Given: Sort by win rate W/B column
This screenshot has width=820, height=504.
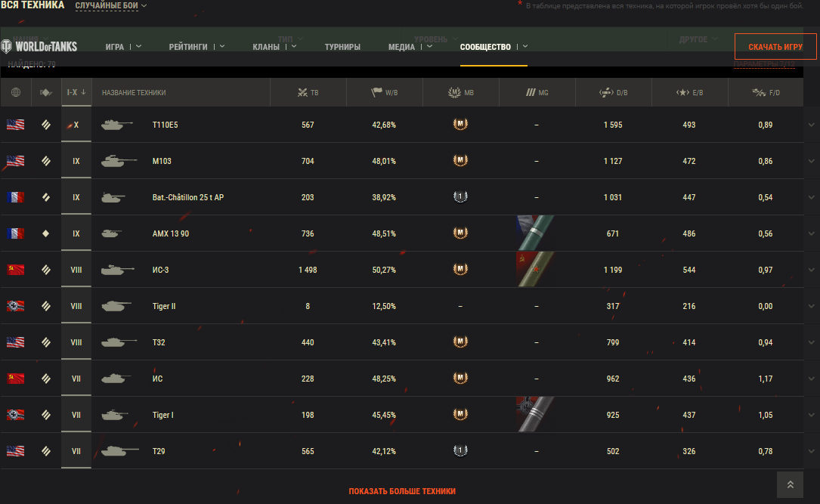Looking at the screenshot, I should click(385, 92).
